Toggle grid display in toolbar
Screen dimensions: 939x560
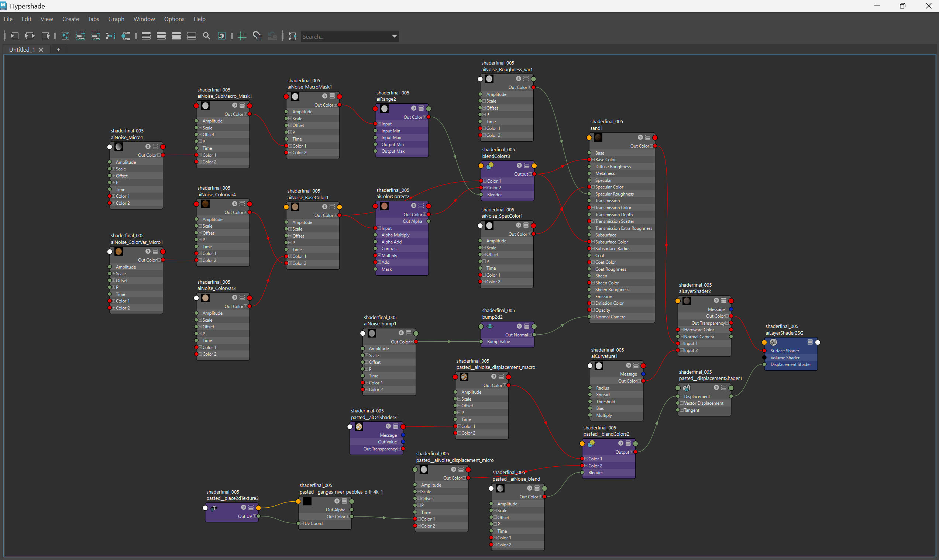[242, 36]
